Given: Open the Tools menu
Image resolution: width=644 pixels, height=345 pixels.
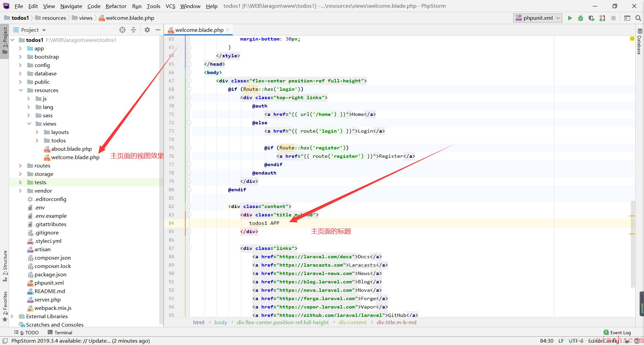Looking at the screenshot, I should [153, 6].
